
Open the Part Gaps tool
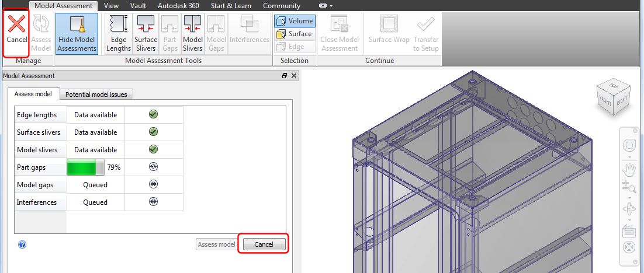(x=169, y=34)
